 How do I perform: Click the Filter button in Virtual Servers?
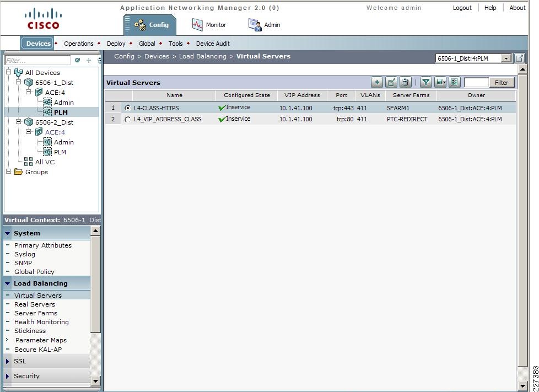(x=501, y=83)
